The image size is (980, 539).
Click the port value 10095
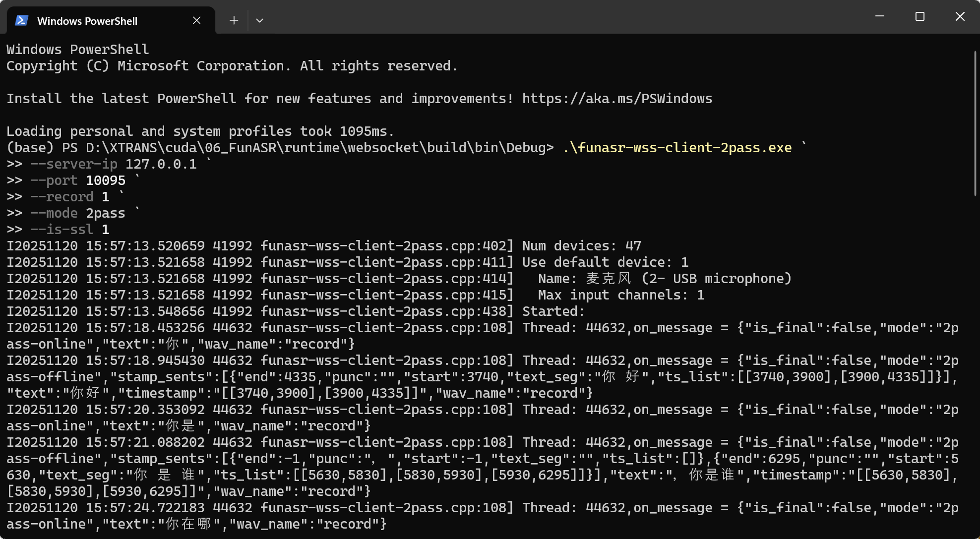[106, 180]
